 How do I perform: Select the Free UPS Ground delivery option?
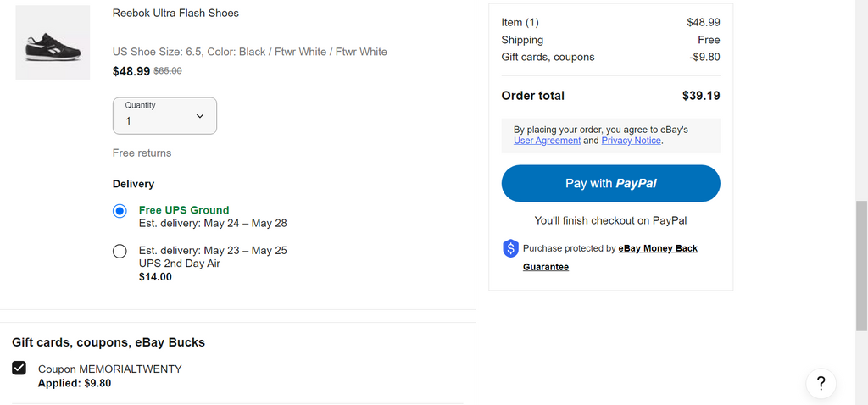coord(120,211)
